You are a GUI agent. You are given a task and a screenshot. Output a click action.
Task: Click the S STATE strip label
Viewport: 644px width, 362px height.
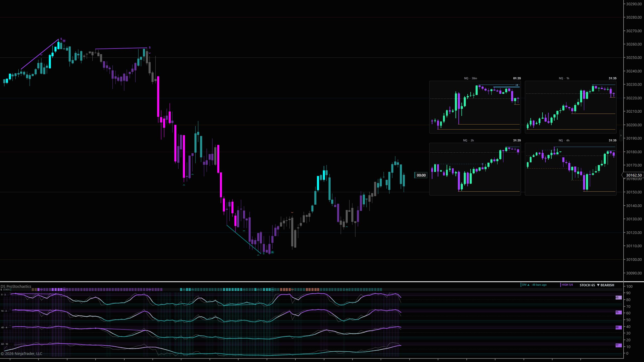5,290
